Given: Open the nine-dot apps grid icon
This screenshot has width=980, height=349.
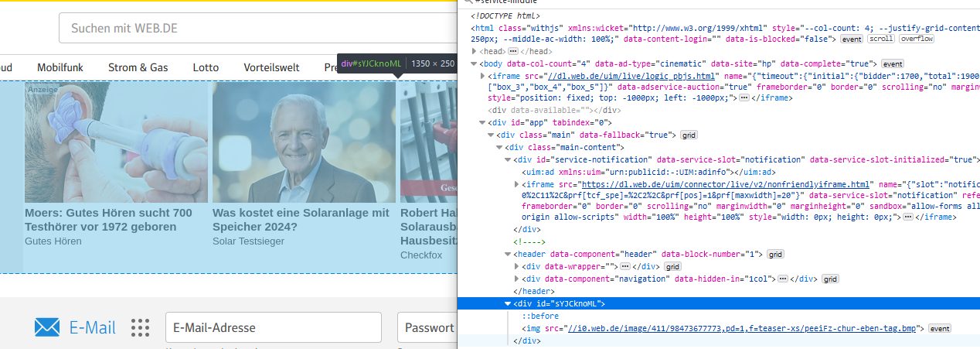Looking at the screenshot, I should pos(140,327).
